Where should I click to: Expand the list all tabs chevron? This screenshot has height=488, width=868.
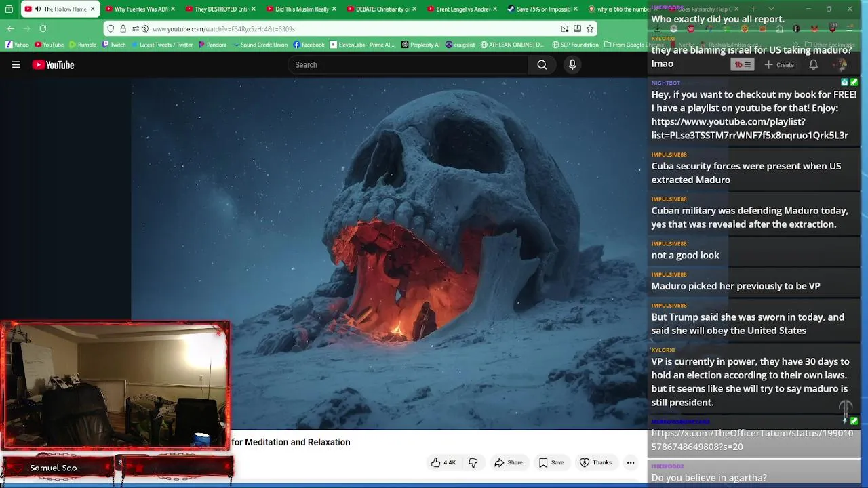(771, 9)
